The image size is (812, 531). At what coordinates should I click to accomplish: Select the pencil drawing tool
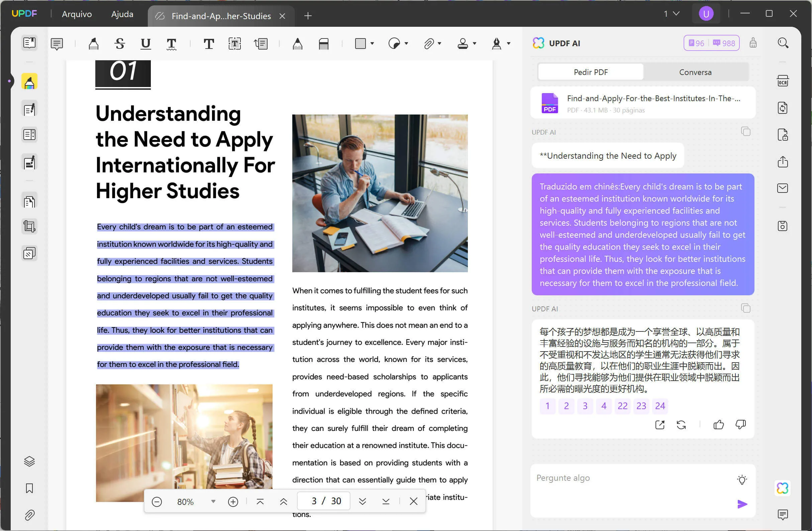297,44
